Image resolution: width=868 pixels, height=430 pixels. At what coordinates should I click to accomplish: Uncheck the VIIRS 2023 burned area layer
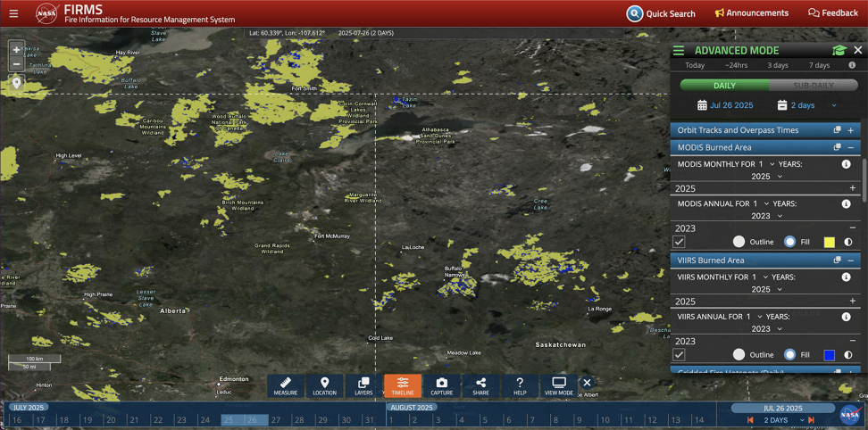click(680, 355)
